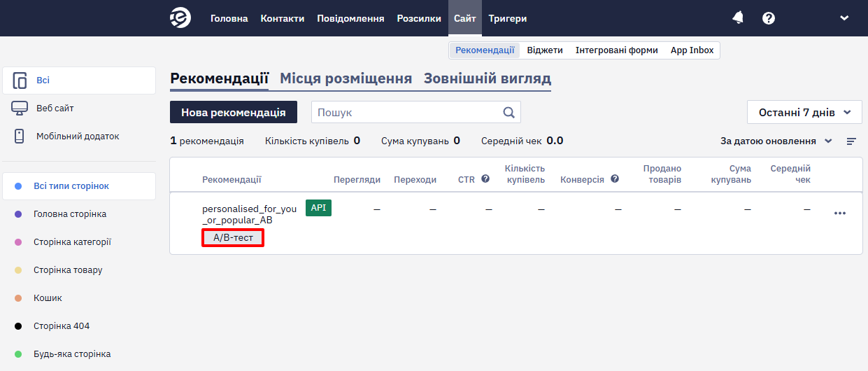Click Кількість купівель column header
868x371 pixels.
point(525,174)
